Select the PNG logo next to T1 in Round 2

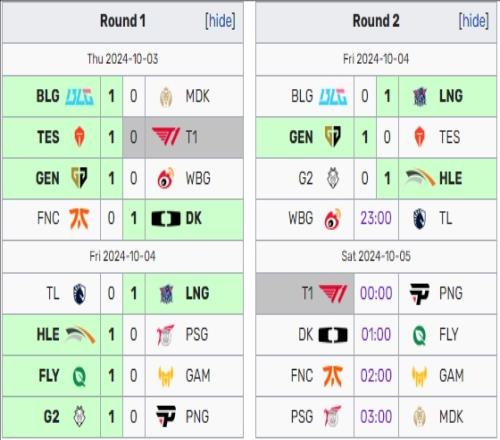419,294
